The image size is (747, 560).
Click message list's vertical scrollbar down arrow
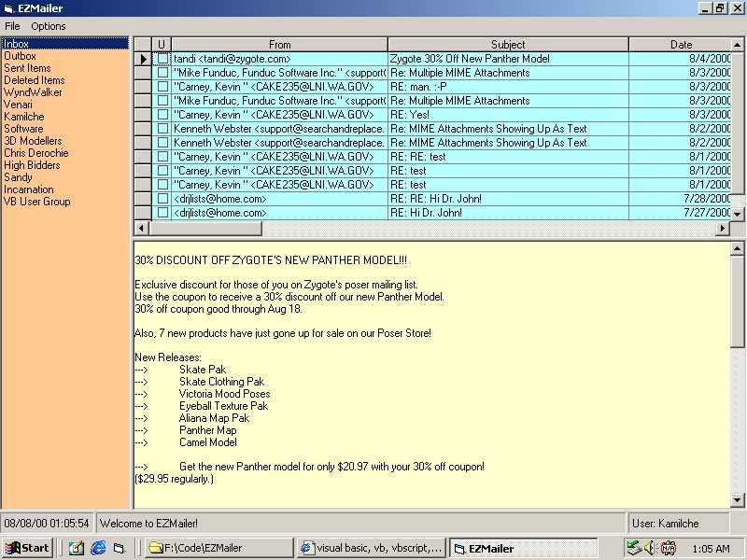(738, 214)
